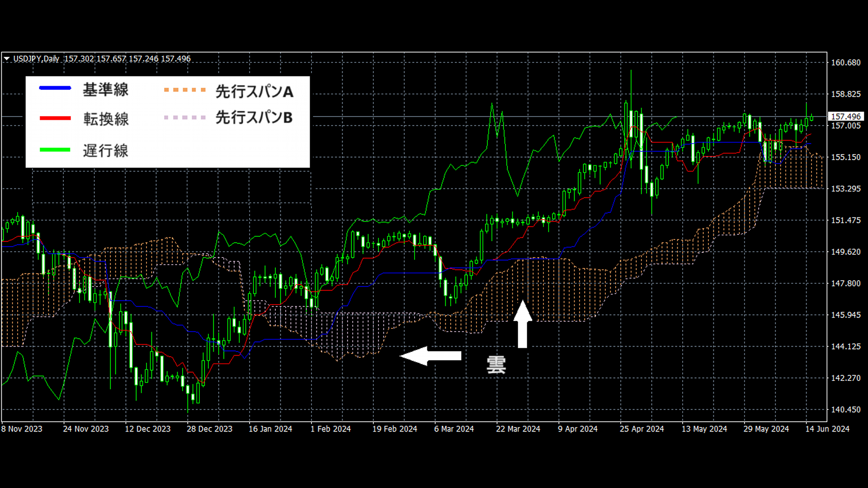Click the red 転換線 legend line
The height and width of the screenshot is (488, 868).
pos(55,118)
